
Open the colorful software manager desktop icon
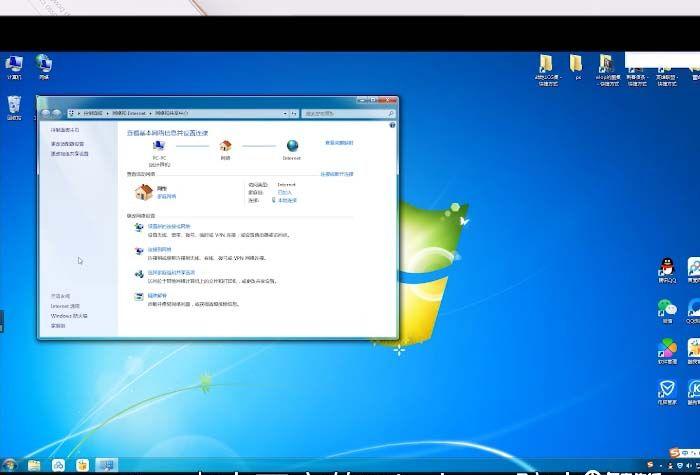click(x=667, y=351)
